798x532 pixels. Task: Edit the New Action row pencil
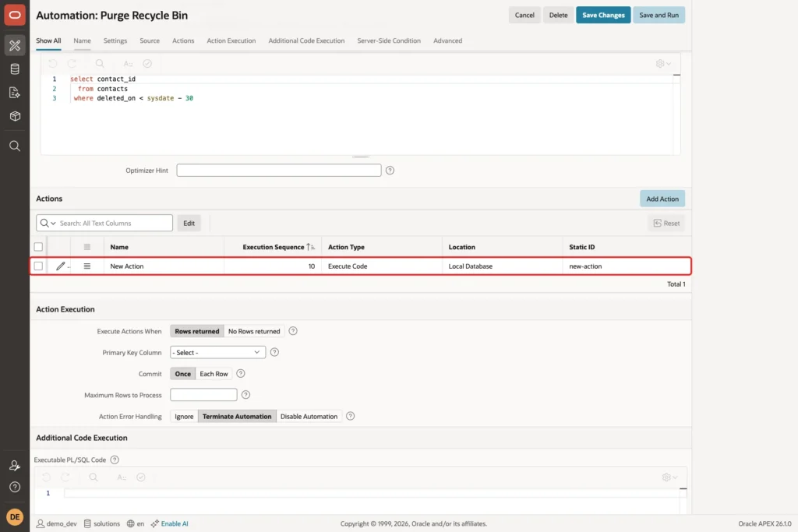click(x=61, y=266)
